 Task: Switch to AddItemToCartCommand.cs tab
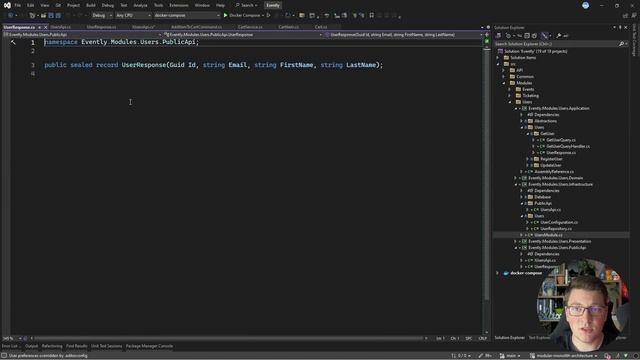coord(196,27)
